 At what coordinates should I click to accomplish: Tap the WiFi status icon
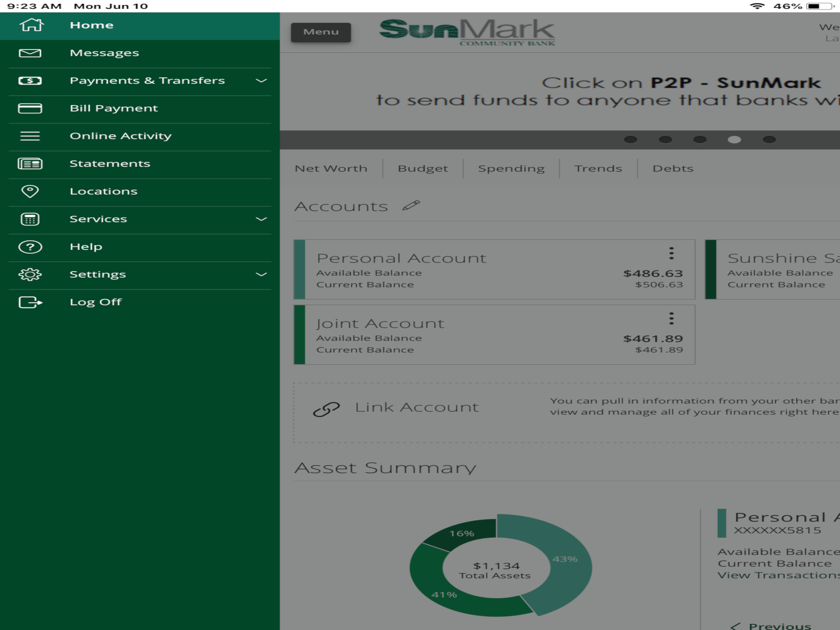click(x=757, y=6)
